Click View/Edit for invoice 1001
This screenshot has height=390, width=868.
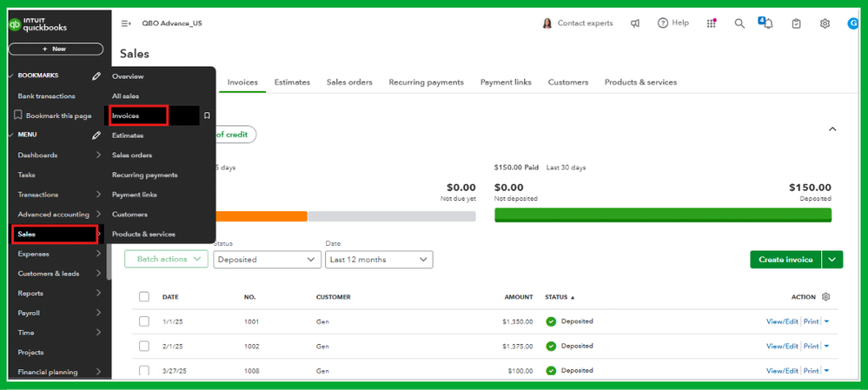point(782,321)
